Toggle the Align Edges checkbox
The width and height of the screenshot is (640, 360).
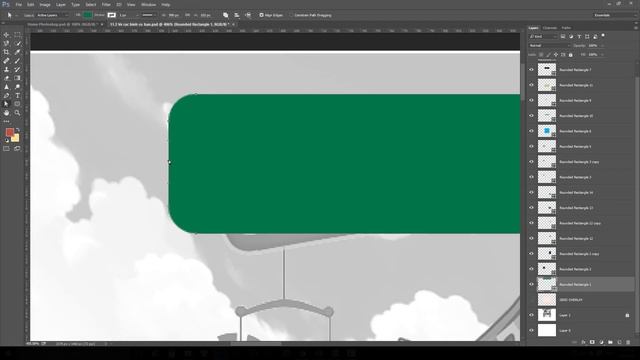pyautogui.click(x=262, y=15)
